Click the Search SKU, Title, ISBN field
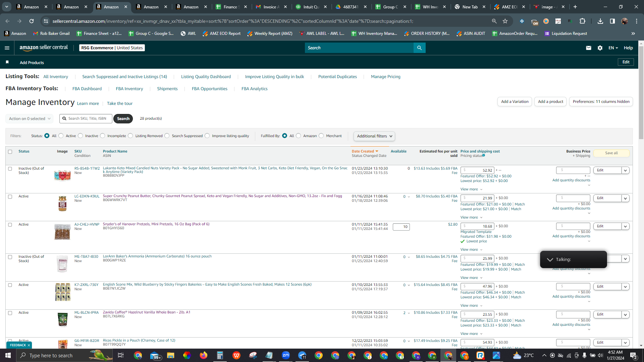The width and height of the screenshot is (644, 362). (x=86, y=119)
